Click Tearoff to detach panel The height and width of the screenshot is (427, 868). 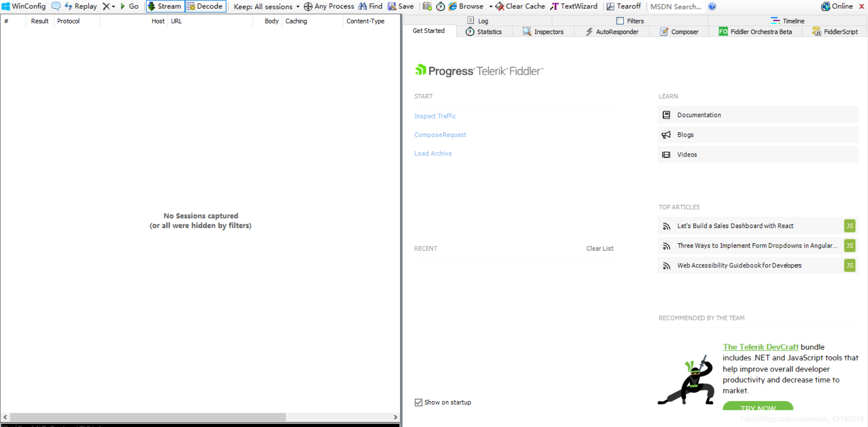click(624, 6)
